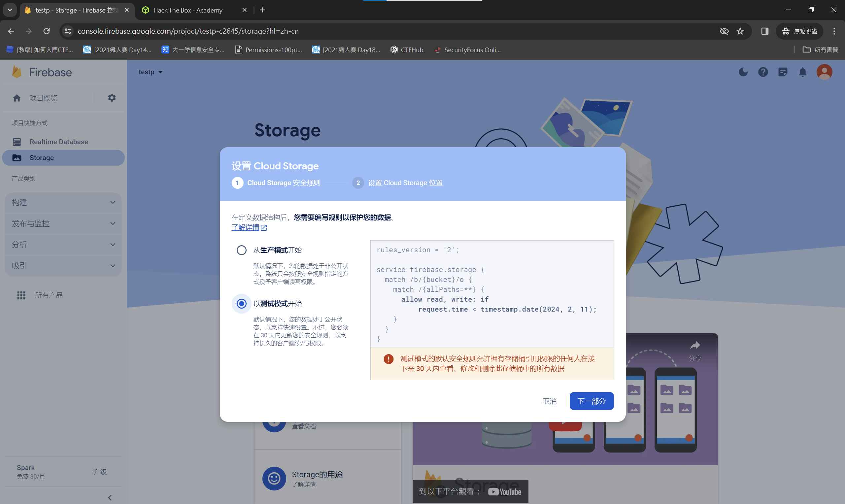Expand the 构建 (Build) category
This screenshot has width=845, height=504.
coord(63,202)
